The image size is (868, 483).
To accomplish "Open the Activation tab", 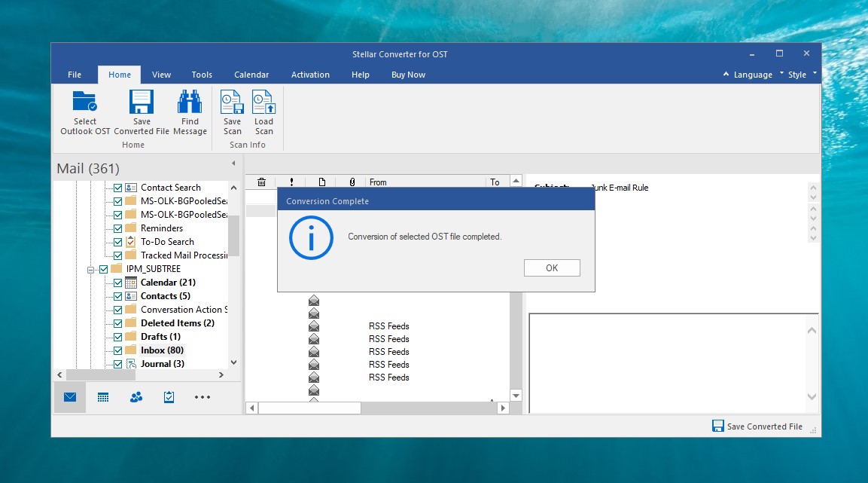I will pos(310,75).
